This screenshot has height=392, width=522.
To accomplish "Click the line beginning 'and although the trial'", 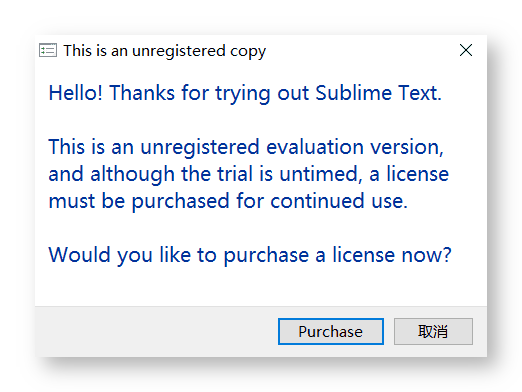I will pyautogui.click(x=249, y=174).
